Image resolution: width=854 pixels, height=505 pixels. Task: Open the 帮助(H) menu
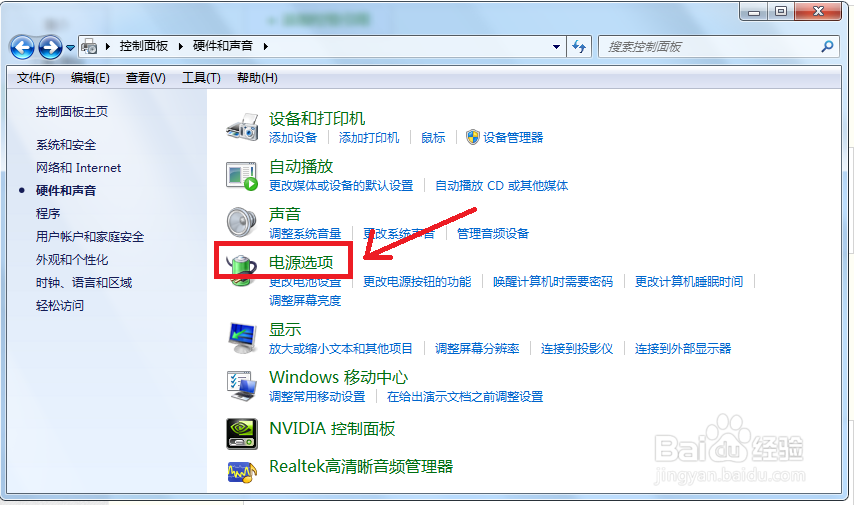coord(257,78)
